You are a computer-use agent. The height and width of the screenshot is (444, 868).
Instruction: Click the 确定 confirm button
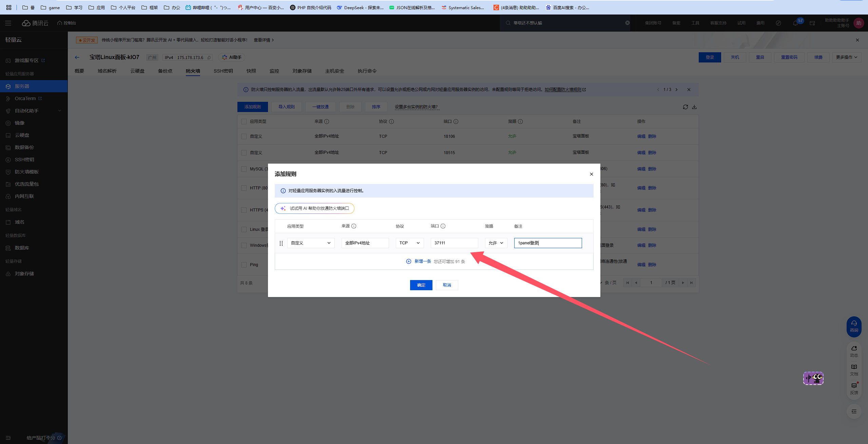pyautogui.click(x=421, y=285)
